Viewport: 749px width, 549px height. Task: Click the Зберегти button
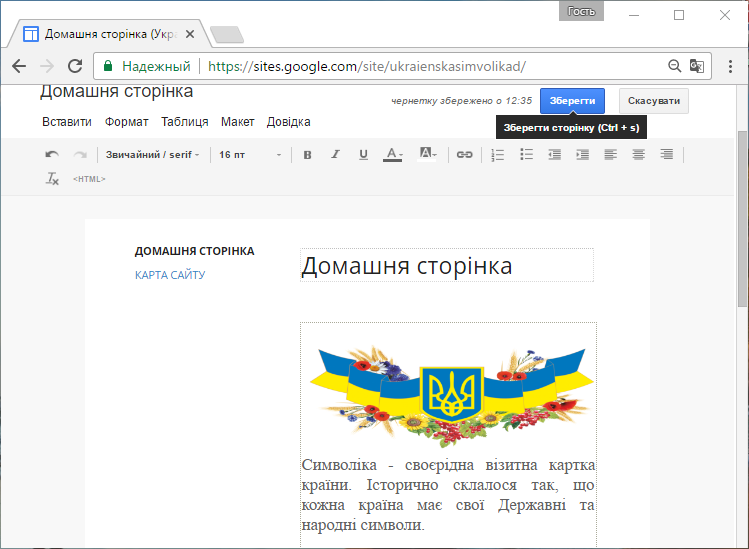572,101
